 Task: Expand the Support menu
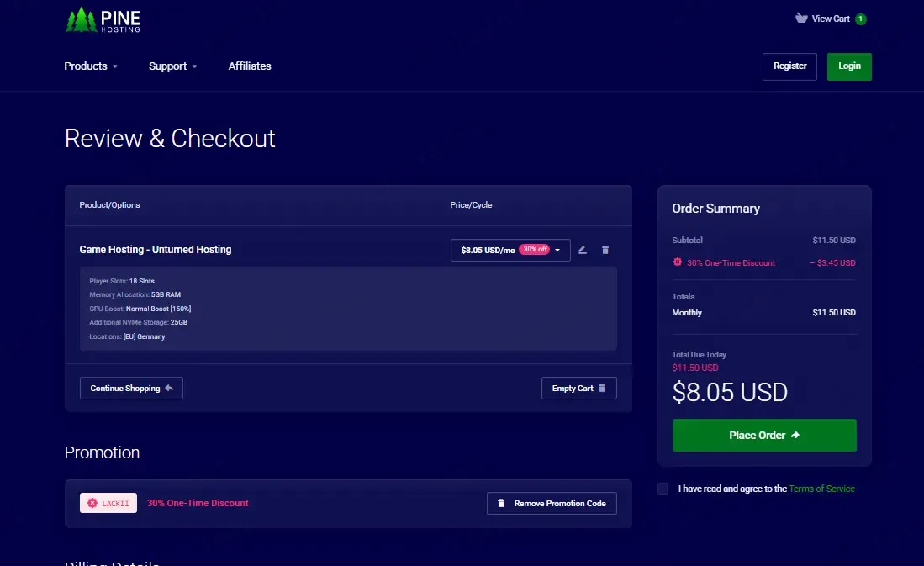[x=172, y=66]
